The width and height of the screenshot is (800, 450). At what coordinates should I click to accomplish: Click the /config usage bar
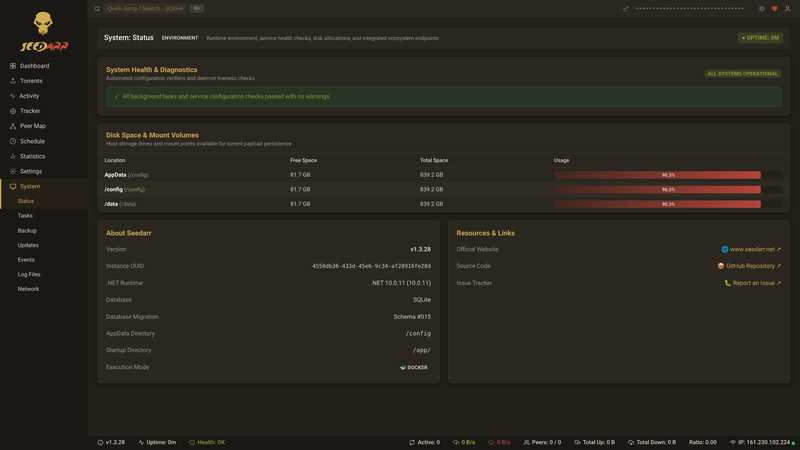click(x=668, y=189)
